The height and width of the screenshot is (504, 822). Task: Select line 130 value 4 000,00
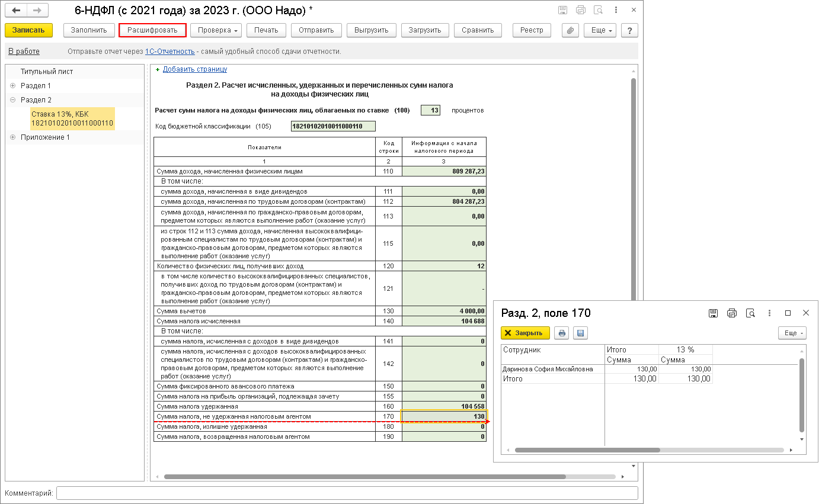(x=444, y=311)
